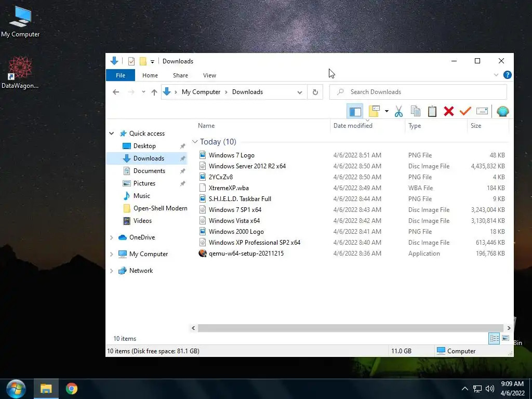Select Pictures in navigation pane
This screenshot has width=532, height=399.
tap(144, 183)
